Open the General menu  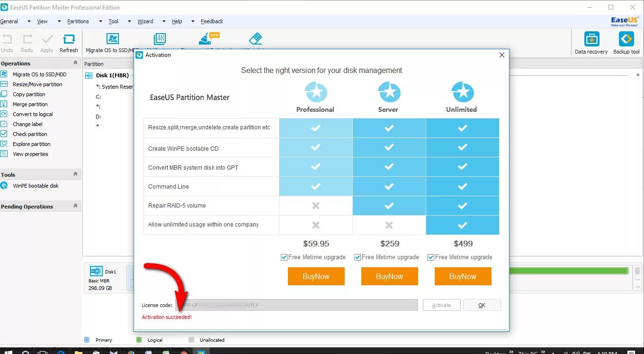(9, 21)
